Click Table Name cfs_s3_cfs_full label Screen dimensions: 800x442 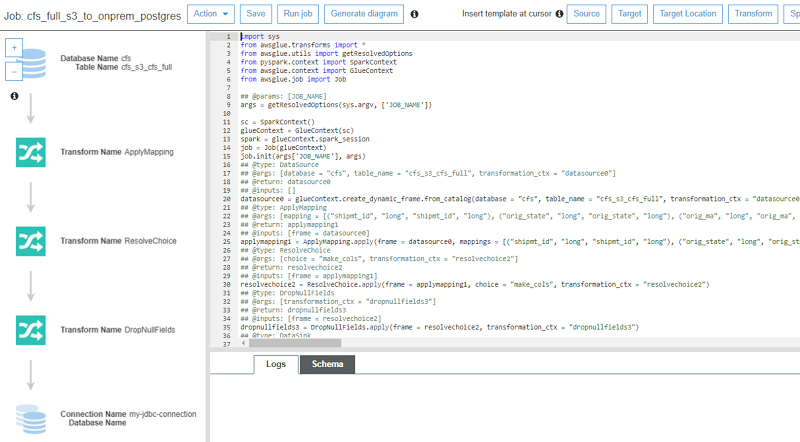point(123,67)
